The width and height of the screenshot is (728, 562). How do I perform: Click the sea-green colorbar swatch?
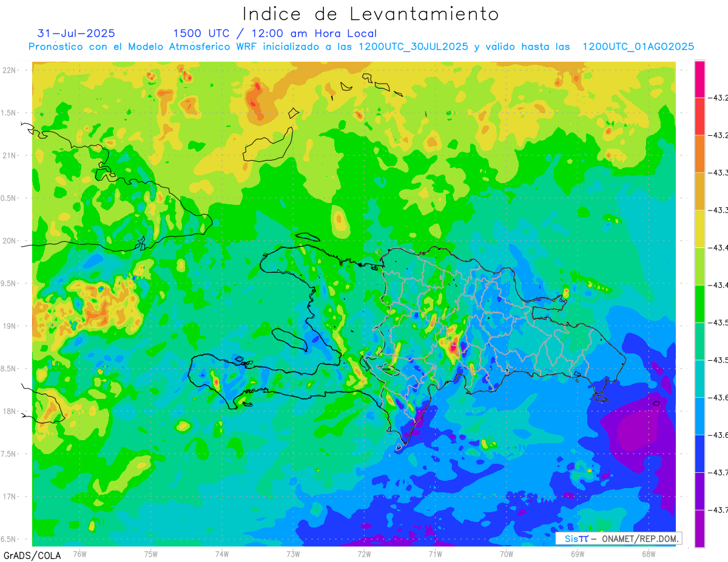click(699, 341)
